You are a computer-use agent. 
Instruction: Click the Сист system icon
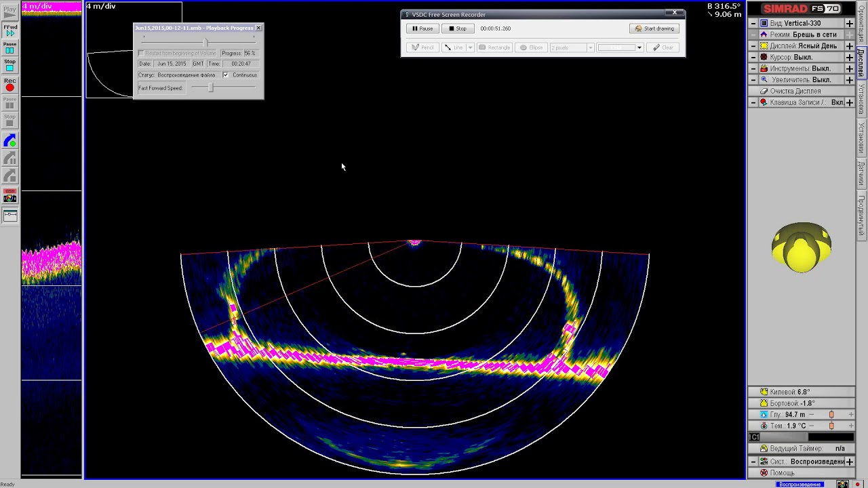pos(764,462)
